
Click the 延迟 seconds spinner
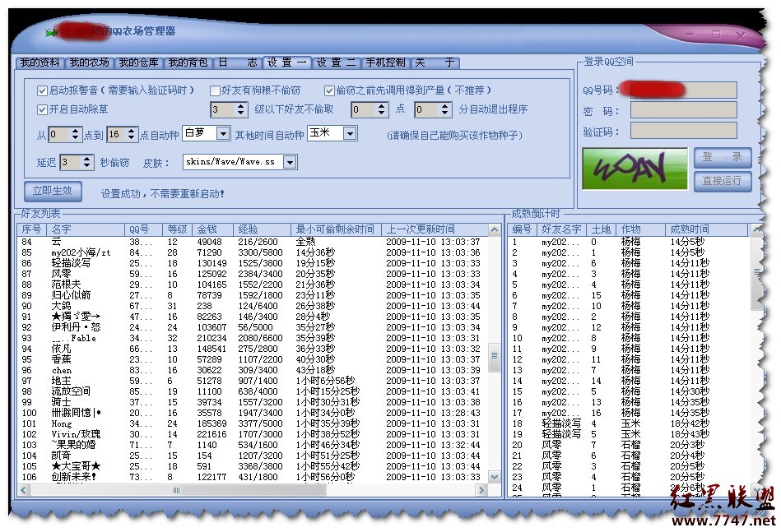click(77, 162)
